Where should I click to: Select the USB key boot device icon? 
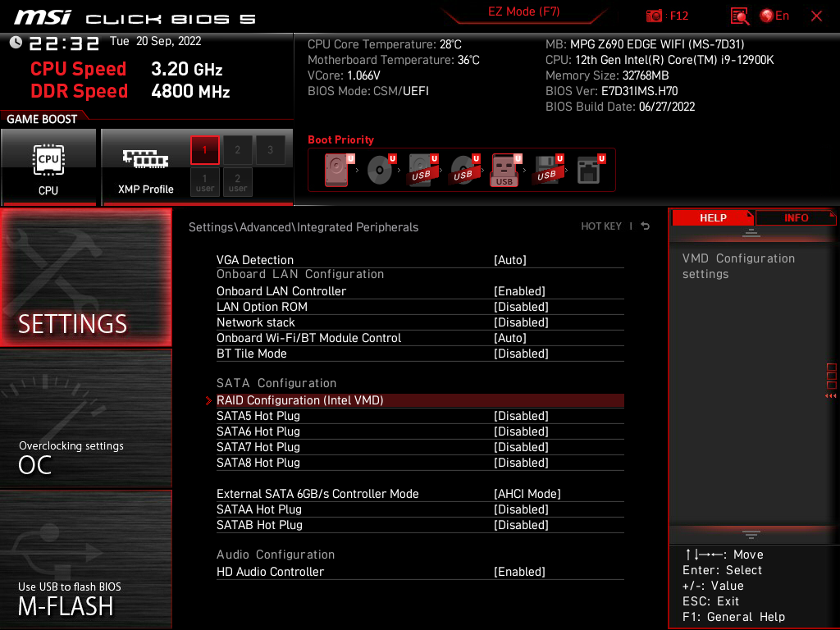pyautogui.click(x=505, y=170)
